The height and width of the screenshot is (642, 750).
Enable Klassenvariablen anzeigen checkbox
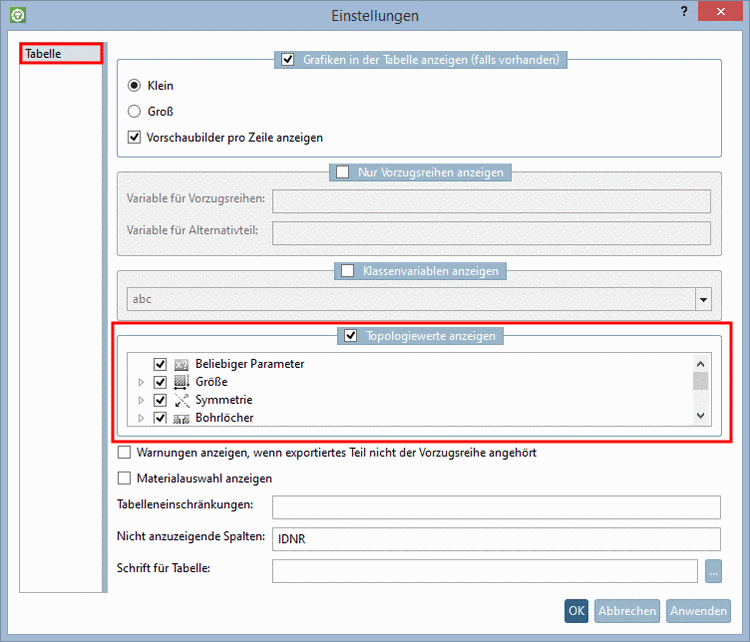(347, 271)
